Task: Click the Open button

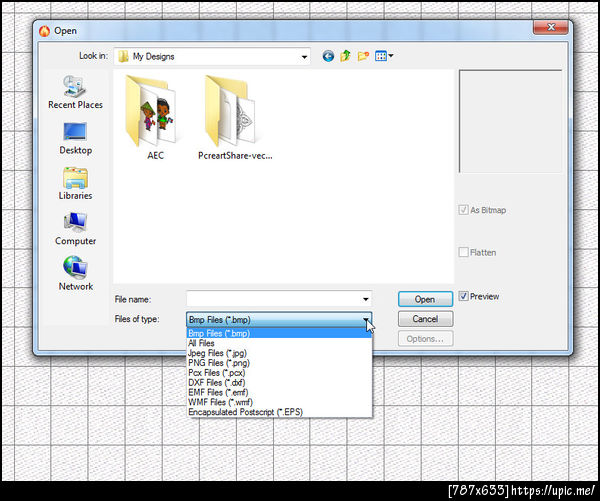Action: 425,299
